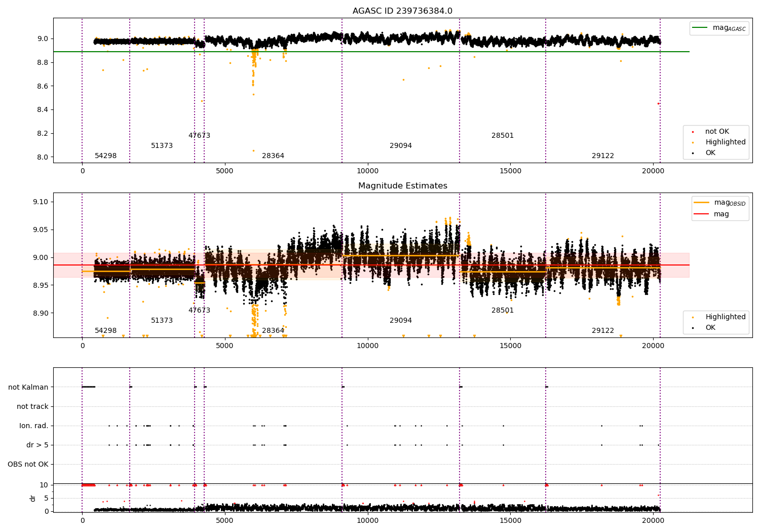760x532 pixels.
Task: Click the 8.95 y-axis tick in middle plot
Action: 41,285
